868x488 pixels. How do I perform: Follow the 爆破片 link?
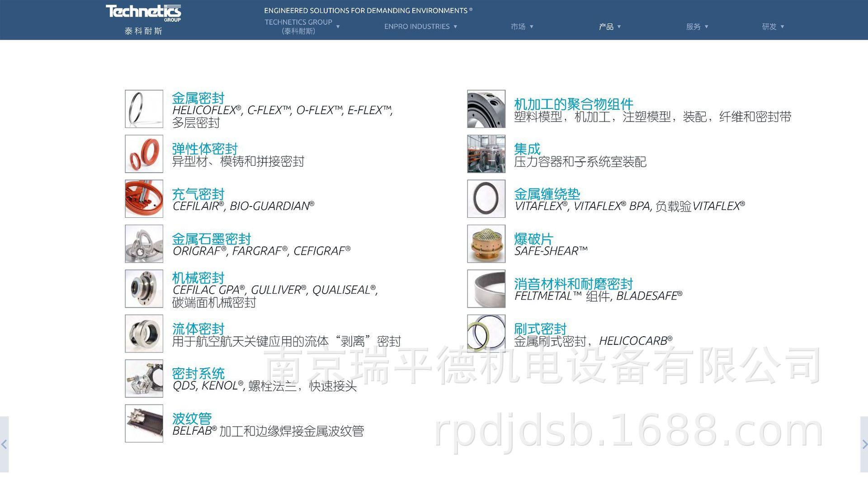pyautogui.click(x=533, y=239)
